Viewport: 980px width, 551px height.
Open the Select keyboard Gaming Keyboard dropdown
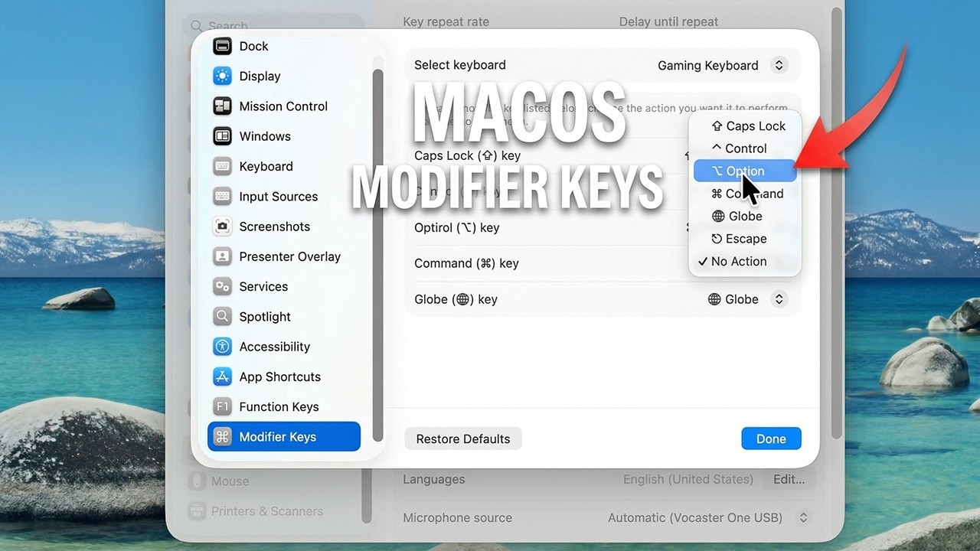pyautogui.click(x=779, y=65)
